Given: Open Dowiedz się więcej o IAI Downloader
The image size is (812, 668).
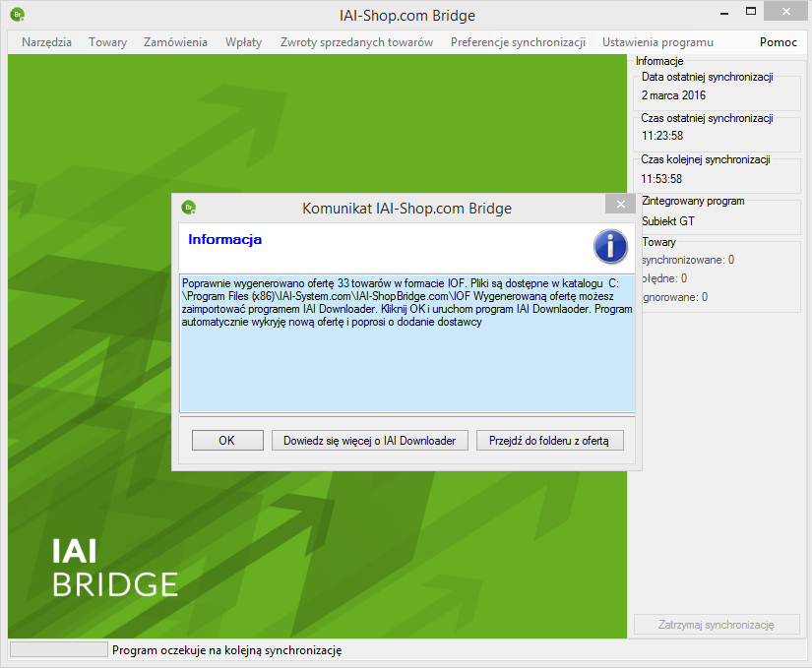Looking at the screenshot, I should pos(369,441).
